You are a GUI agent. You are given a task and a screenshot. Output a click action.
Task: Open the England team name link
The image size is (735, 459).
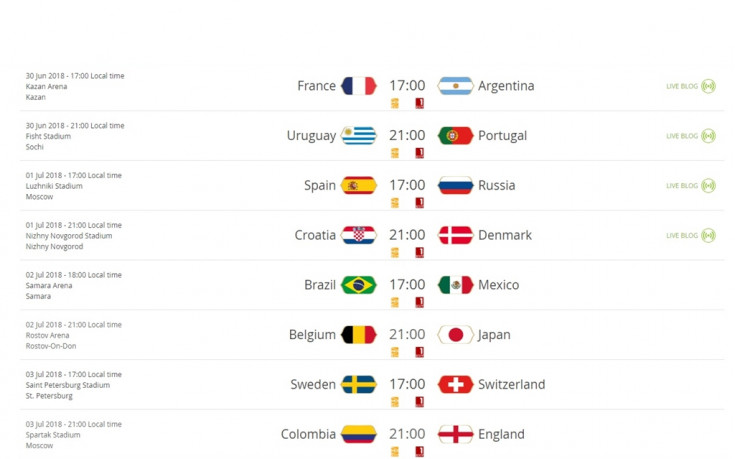pyautogui.click(x=501, y=435)
